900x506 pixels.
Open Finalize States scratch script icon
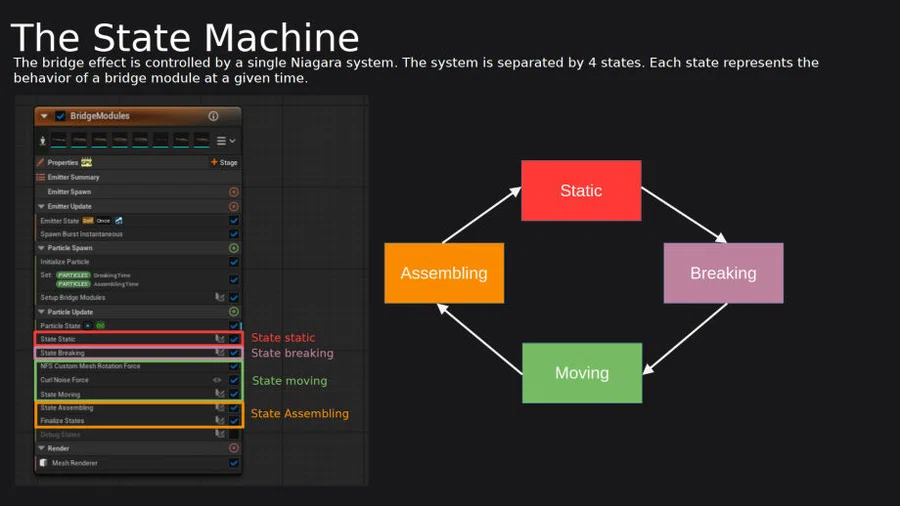219,421
